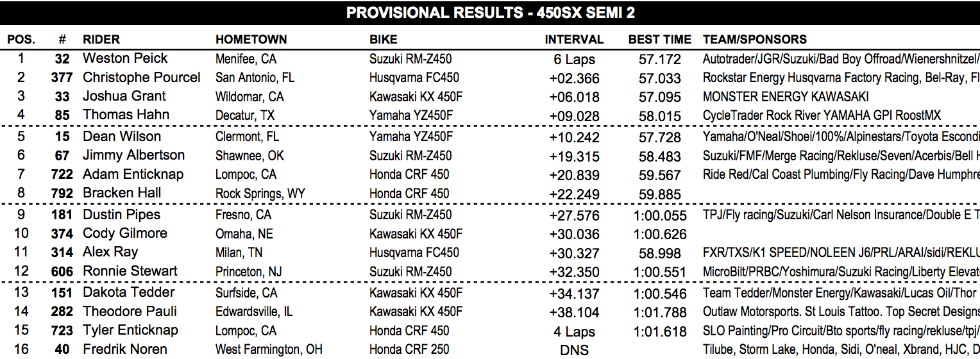Select Christophe Pourcel's row name
980x359 pixels.
(x=142, y=78)
